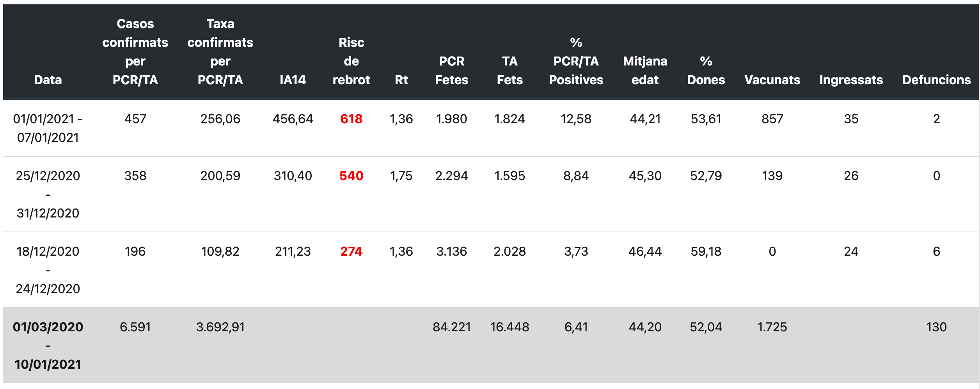Click the % PCR/TA Positives header

tap(576, 61)
